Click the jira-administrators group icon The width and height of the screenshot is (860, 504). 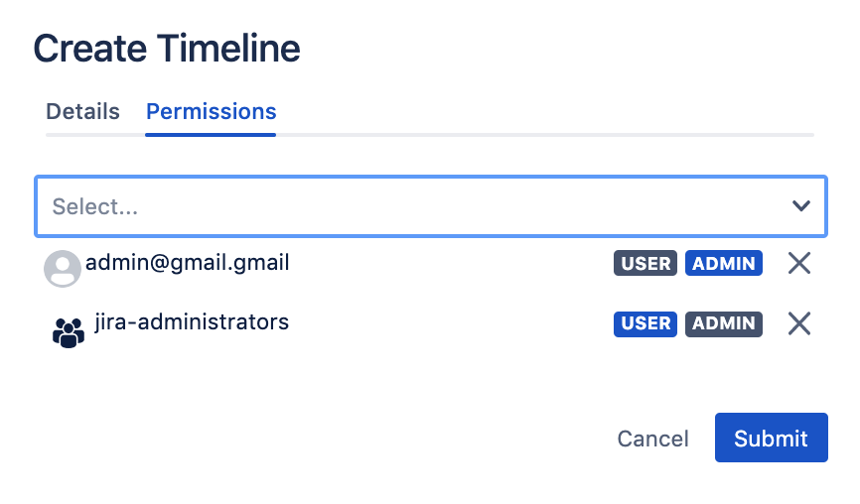pos(69,331)
